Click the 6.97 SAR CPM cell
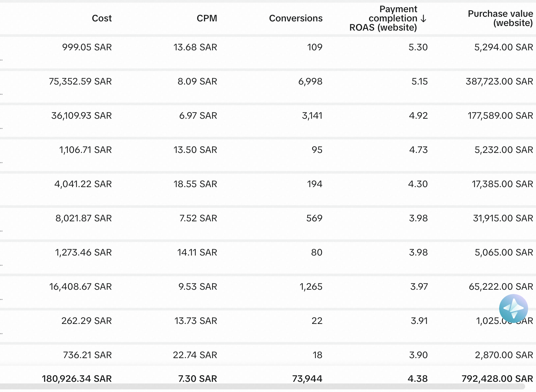The height and width of the screenshot is (392, 536). pyautogui.click(x=198, y=116)
